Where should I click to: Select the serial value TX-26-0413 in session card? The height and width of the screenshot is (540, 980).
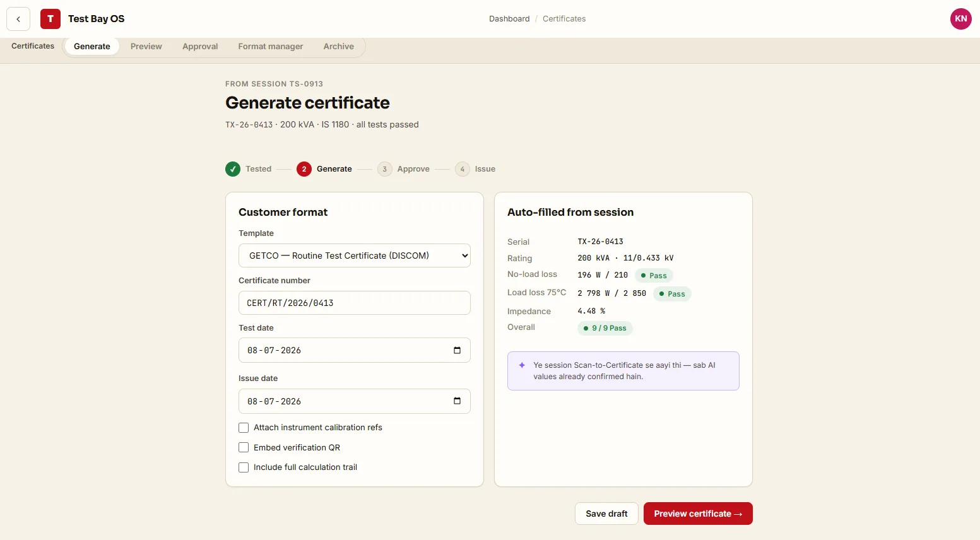tap(601, 242)
